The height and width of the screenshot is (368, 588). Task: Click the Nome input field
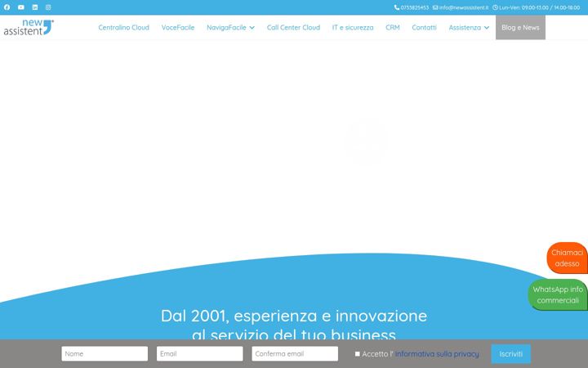coord(105,354)
